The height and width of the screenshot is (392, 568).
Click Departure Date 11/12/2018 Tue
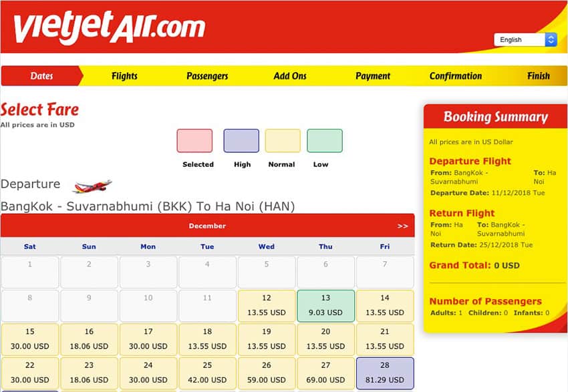[x=488, y=193]
